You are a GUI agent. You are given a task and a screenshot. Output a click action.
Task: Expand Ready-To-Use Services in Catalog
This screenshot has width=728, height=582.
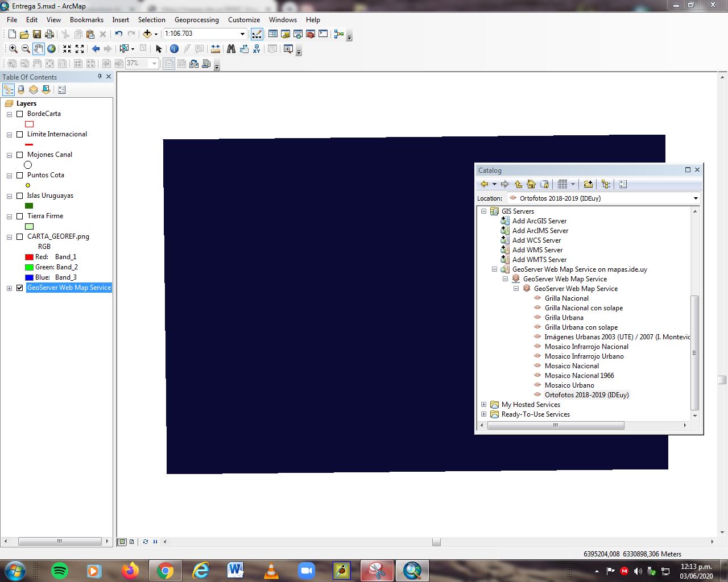point(483,414)
